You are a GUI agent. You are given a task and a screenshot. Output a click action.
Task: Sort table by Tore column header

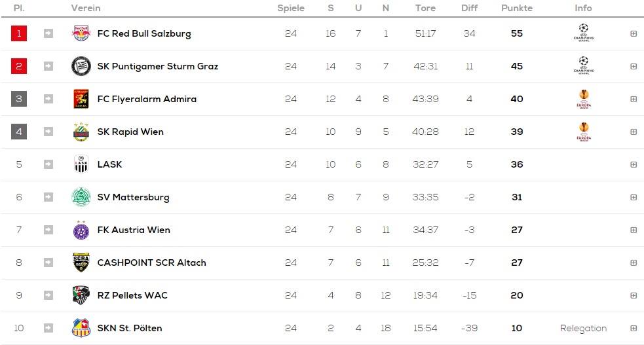tap(425, 8)
